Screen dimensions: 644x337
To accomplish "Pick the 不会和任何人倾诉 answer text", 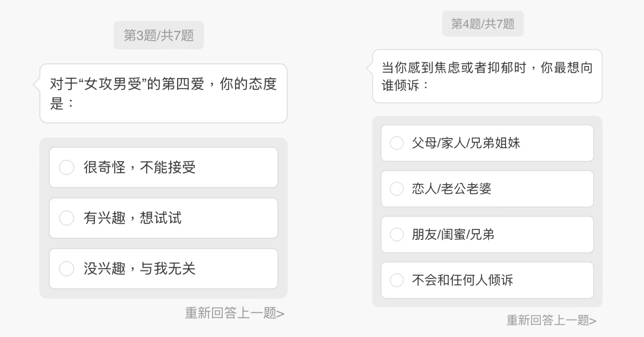I will pyautogui.click(x=462, y=280).
